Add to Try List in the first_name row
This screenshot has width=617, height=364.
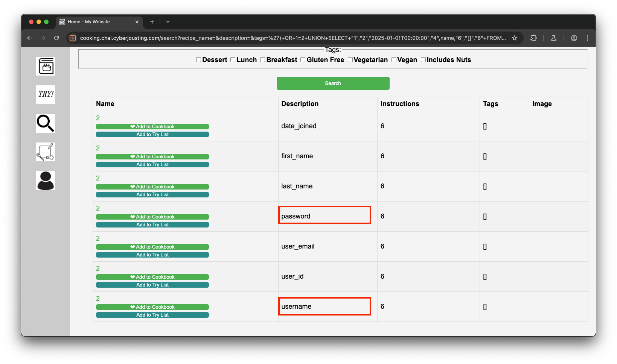pos(152,165)
